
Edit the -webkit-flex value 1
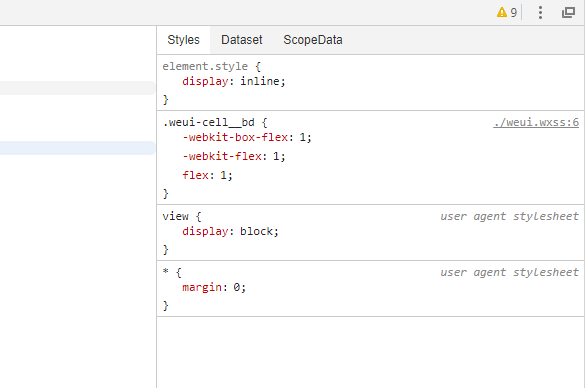tap(276, 156)
